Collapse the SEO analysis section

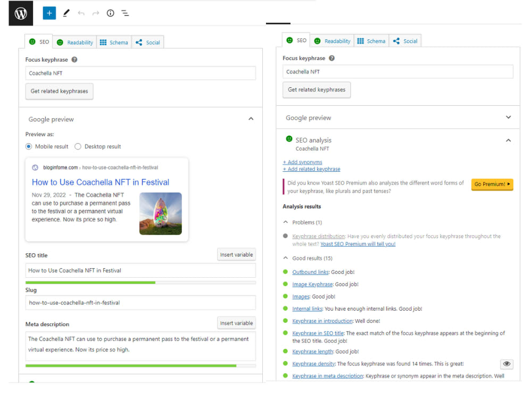(x=508, y=140)
